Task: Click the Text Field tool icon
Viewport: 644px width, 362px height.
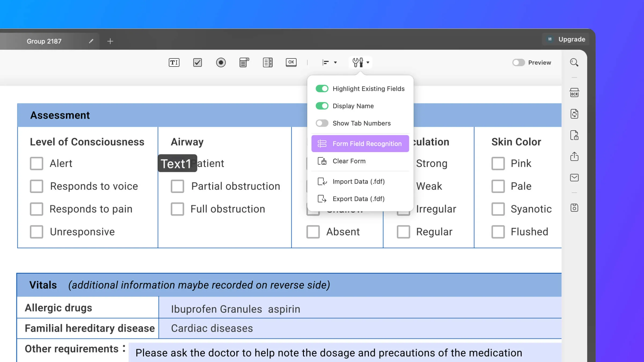Action: (x=174, y=62)
